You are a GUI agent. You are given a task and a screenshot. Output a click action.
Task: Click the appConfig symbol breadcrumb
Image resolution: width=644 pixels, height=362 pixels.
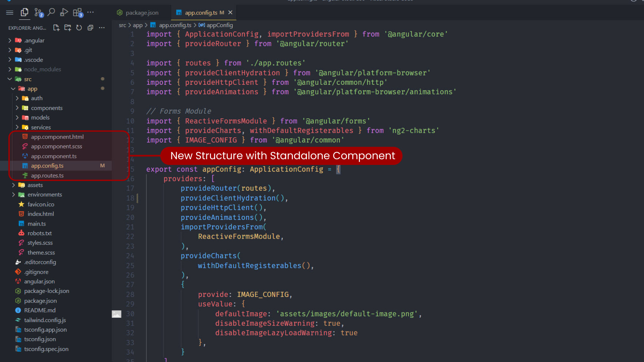pyautogui.click(x=216, y=25)
